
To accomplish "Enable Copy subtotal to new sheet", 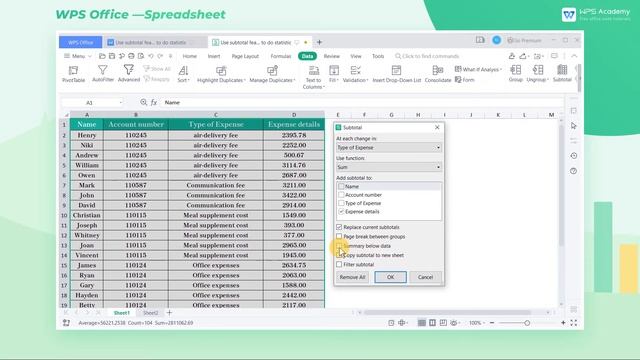I will point(339,255).
